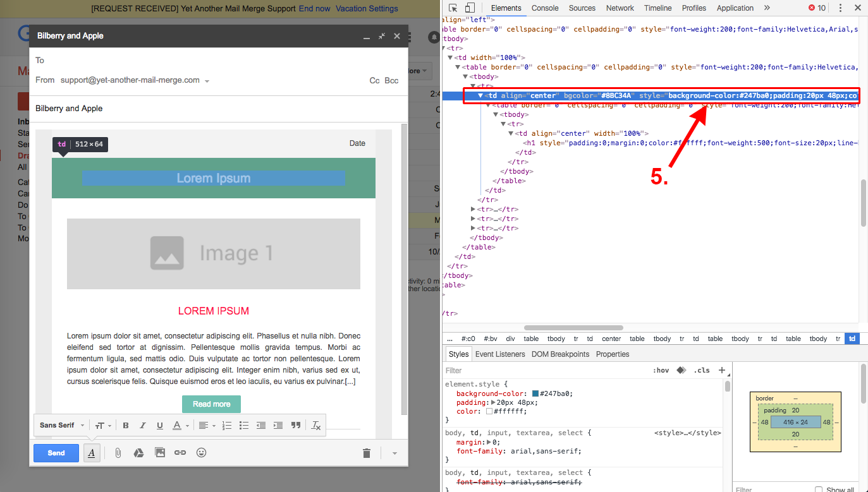Select the element inspector arrow in DevTools

[x=452, y=7]
